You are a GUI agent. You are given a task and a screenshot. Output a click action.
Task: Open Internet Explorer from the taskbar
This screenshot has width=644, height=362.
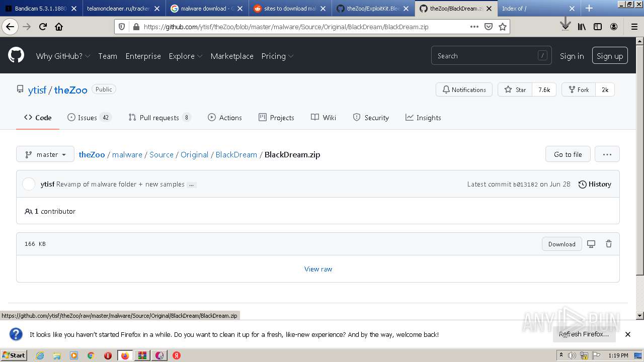click(40, 355)
